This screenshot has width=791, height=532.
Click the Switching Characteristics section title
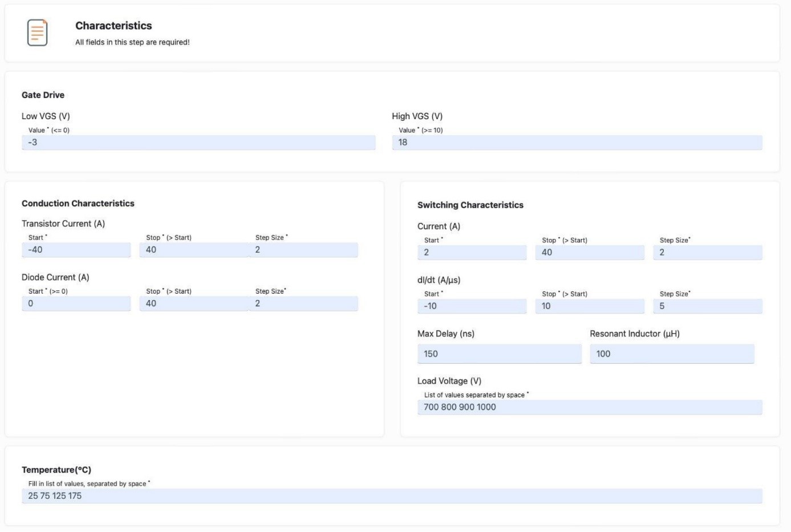(x=470, y=205)
